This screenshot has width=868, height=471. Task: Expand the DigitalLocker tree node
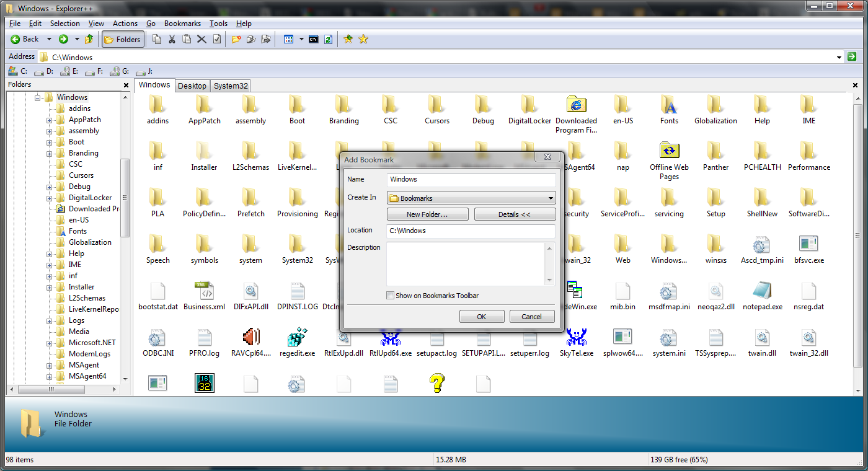[x=49, y=198]
